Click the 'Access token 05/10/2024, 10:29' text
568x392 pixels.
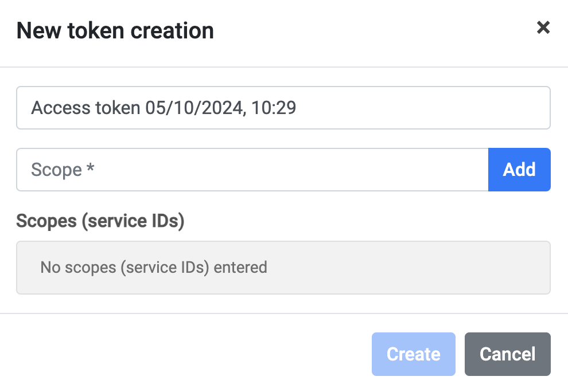pos(164,108)
